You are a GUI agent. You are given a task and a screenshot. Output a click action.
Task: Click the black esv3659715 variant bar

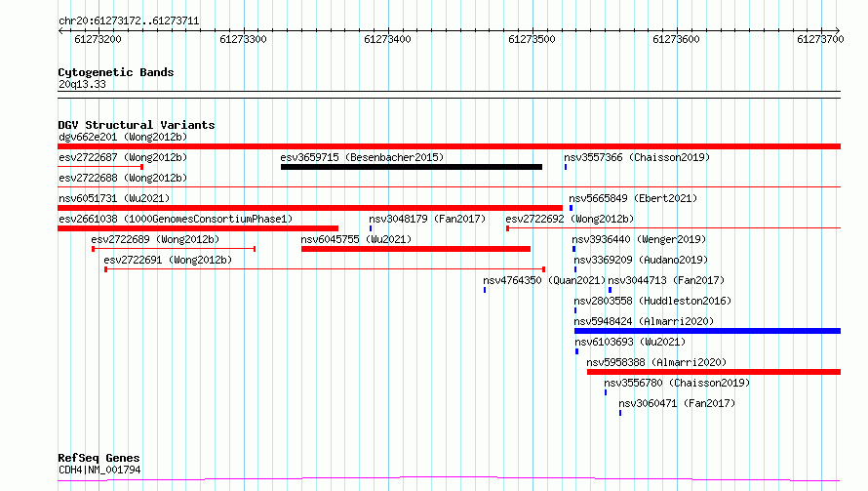412,167
